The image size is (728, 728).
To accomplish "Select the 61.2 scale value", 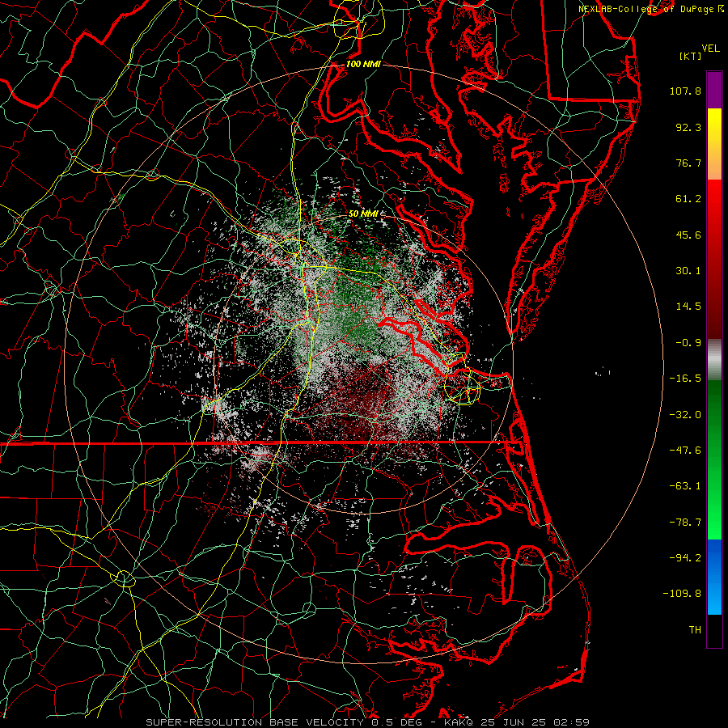I will [x=688, y=199].
